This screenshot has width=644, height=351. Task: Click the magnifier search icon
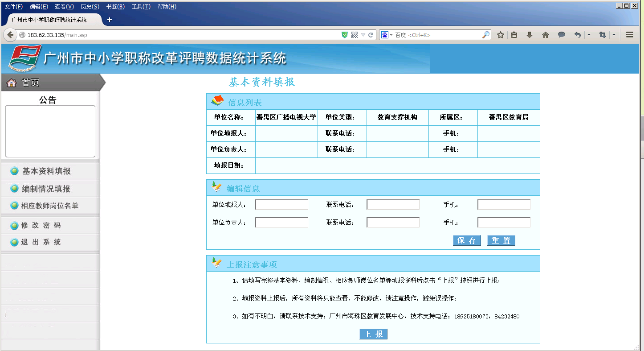click(x=486, y=35)
